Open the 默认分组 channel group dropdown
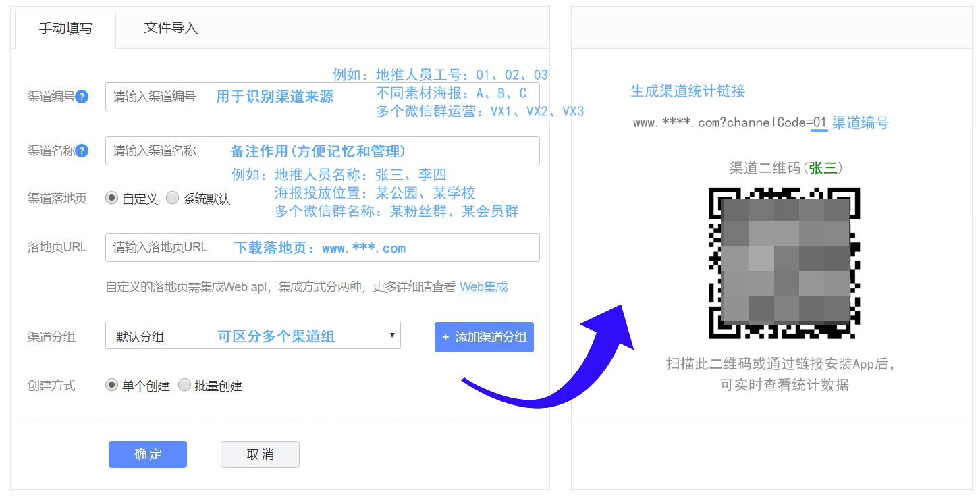Image resolution: width=980 pixels, height=497 pixels. (x=253, y=335)
